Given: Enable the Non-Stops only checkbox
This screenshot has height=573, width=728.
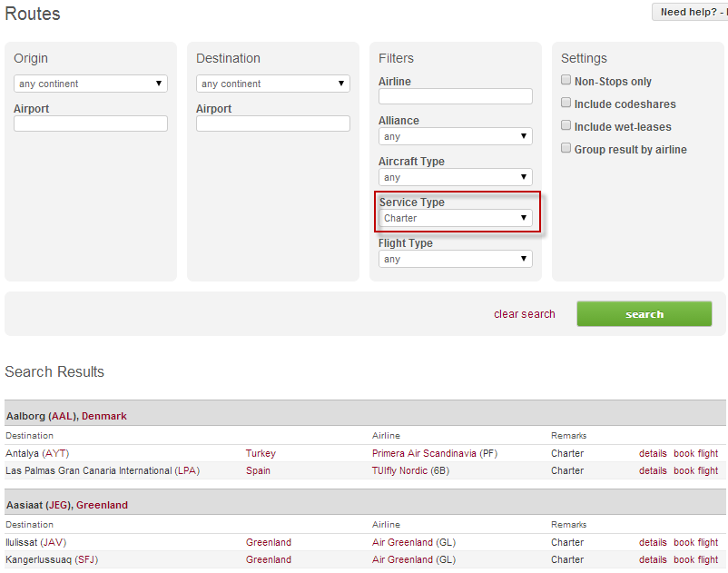Looking at the screenshot, I should [566, 81].
